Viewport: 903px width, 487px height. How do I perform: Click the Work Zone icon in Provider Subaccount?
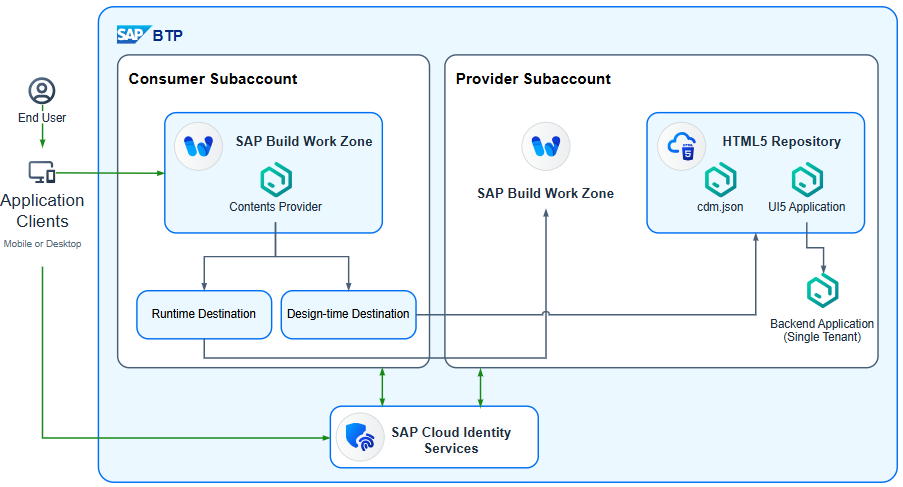(x=546, y=146)
